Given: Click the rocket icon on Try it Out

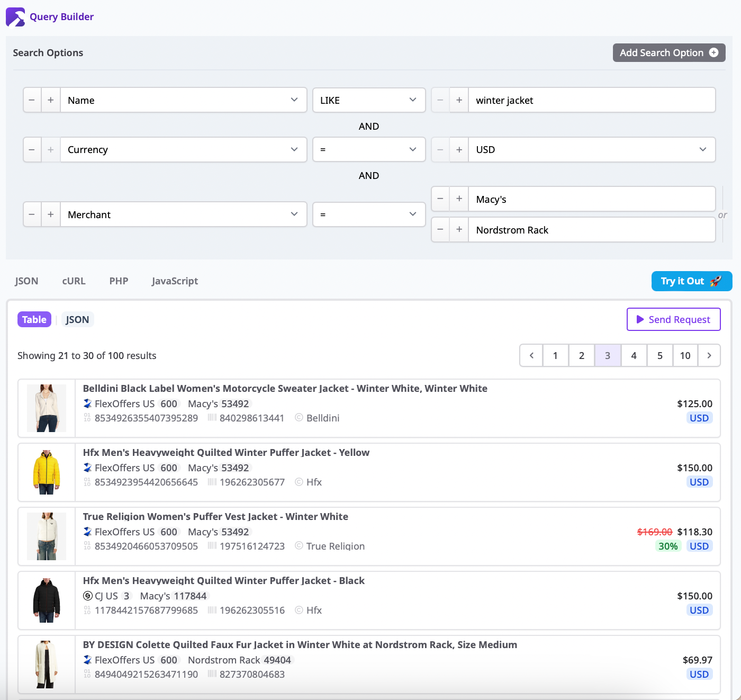Looking at the screenshot, I should (716, 281).
